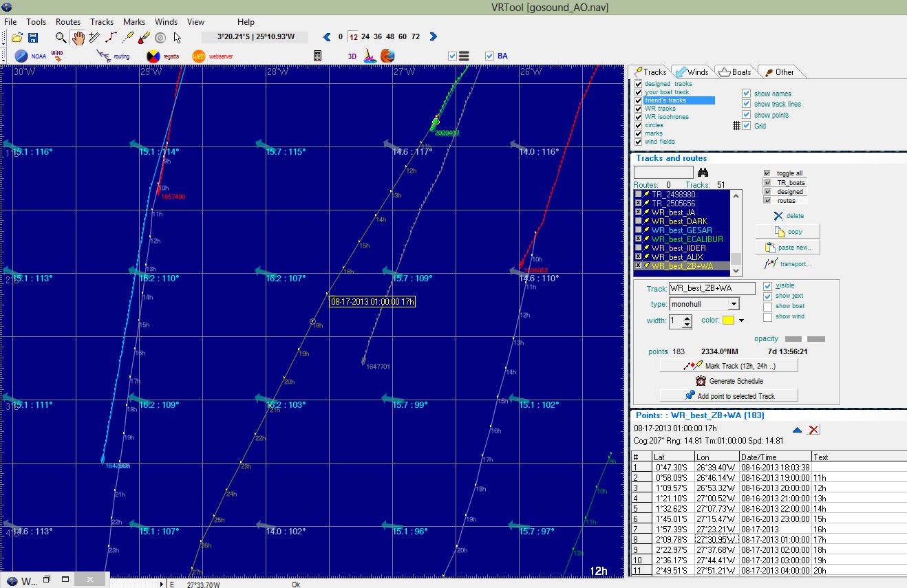
Task: Click the copy button
Action: 788,232
